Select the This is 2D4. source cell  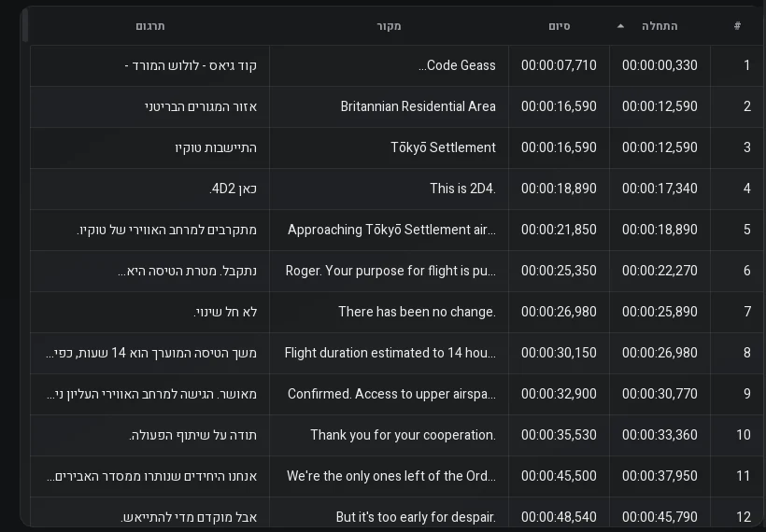point(389,189)
